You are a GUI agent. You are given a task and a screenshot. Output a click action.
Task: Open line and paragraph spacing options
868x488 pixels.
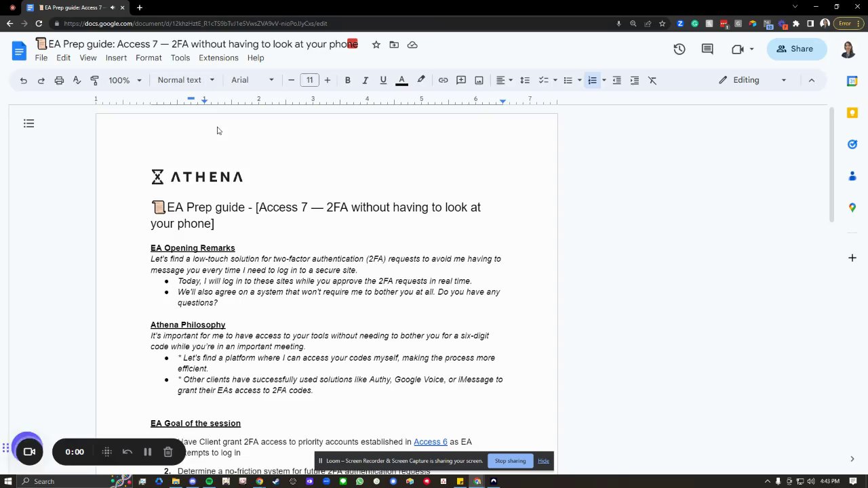point(525,80)
